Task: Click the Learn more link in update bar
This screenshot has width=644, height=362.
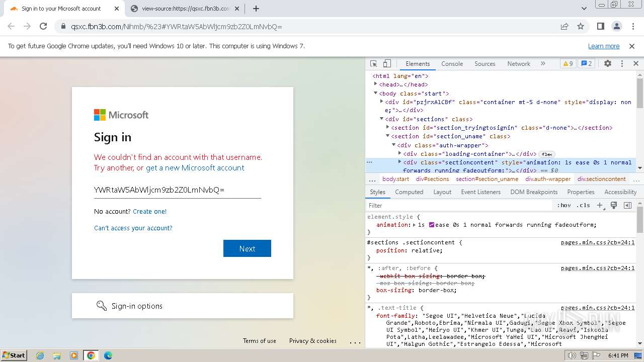Action: (x=604, y=46)
